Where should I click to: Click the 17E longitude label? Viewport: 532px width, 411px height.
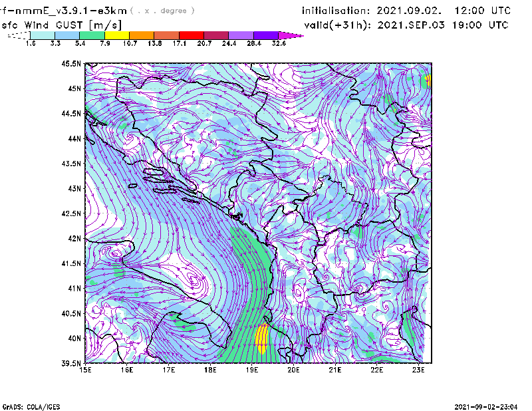click(x=169, y=370)
